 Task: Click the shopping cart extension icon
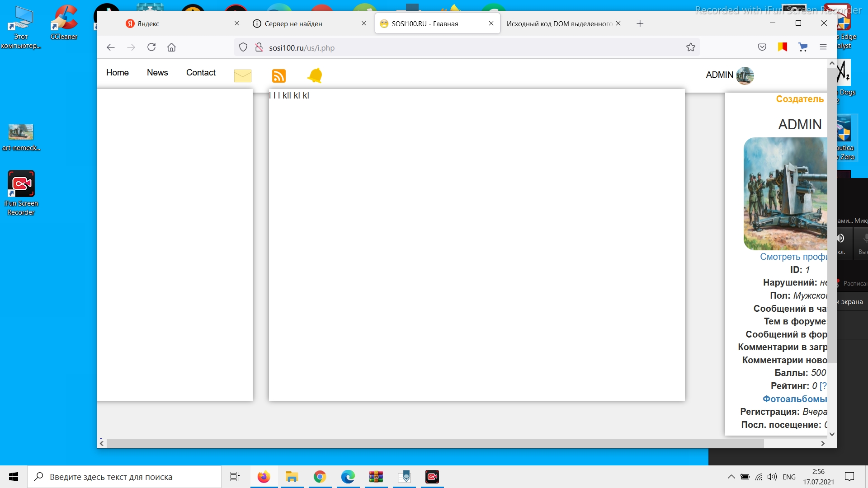[x=803, y=47]
